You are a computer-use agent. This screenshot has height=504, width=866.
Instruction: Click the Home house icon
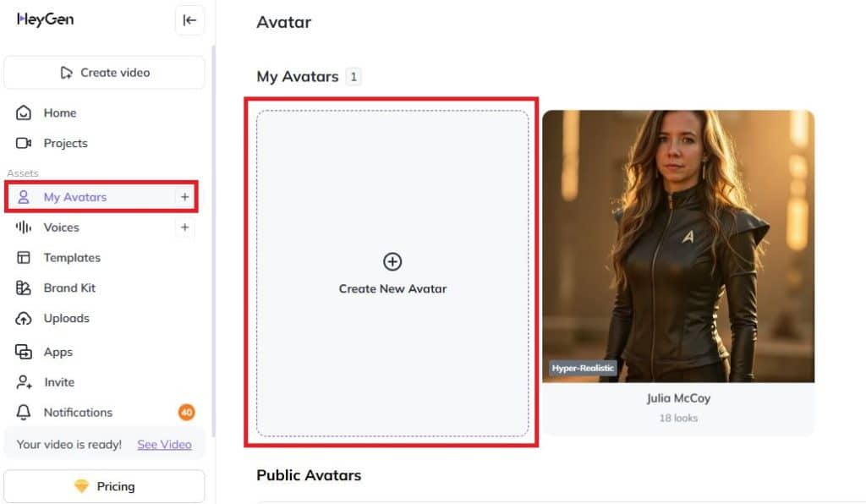pos(23,112)
